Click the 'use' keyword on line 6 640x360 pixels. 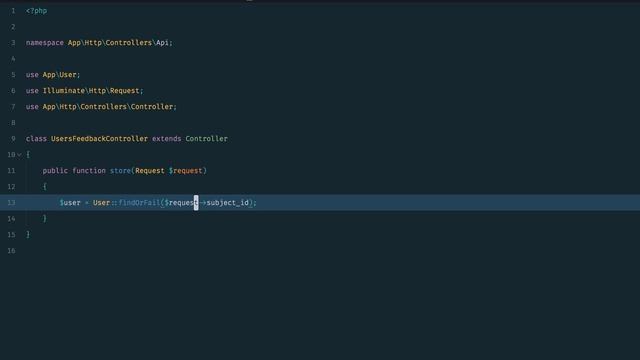tap(32, 91)
